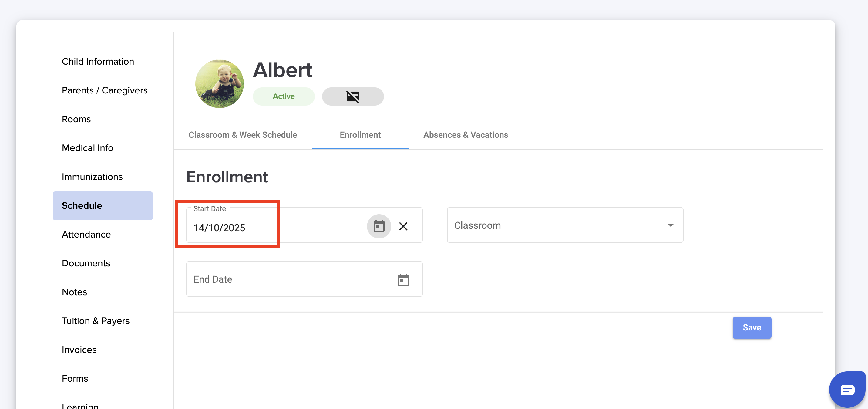Click Albert's profile photo
Image resolution: width=868 pixels, height=409 pixels.
point(219,84)
